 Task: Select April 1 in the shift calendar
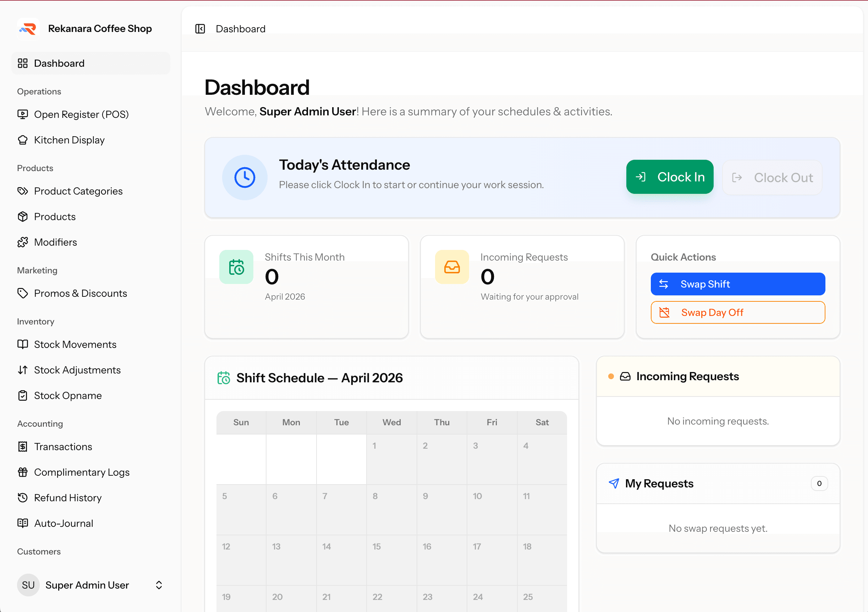pos(391,459)
